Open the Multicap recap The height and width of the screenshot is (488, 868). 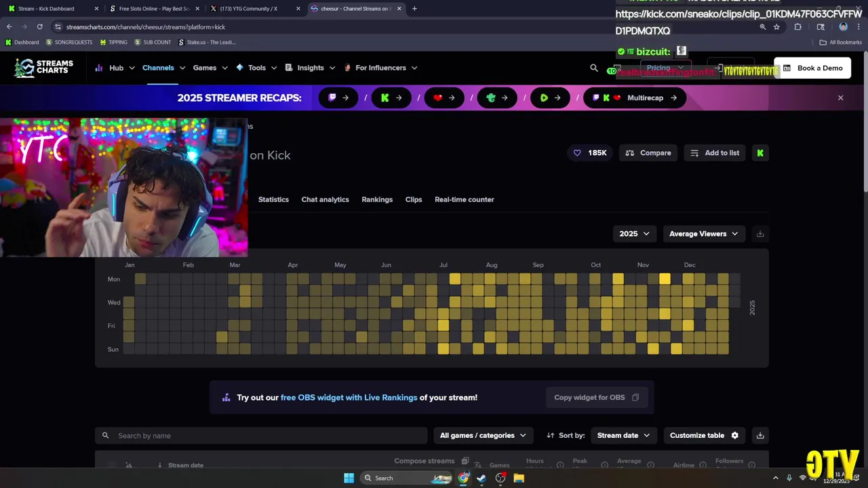tap(635, 98)
